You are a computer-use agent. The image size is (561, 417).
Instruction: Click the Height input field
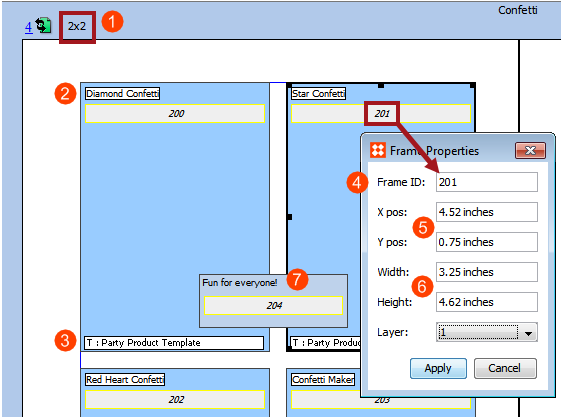pyautogui.click(x=487, y=302)
